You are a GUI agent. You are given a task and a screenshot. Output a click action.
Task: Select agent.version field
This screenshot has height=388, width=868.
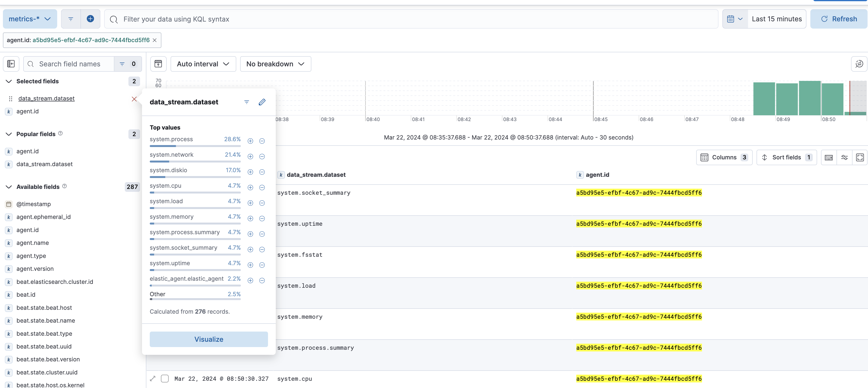pyautogui.click(x=35, y=269)
